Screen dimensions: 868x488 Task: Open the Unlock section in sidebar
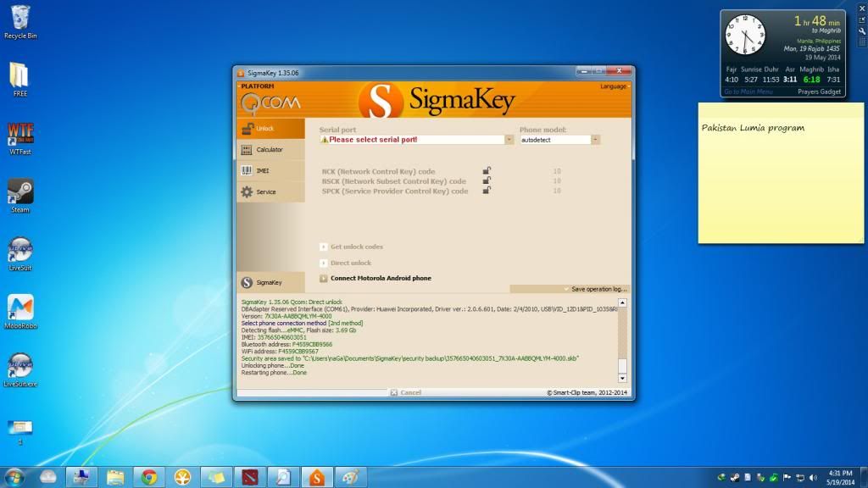pos(270,129)
